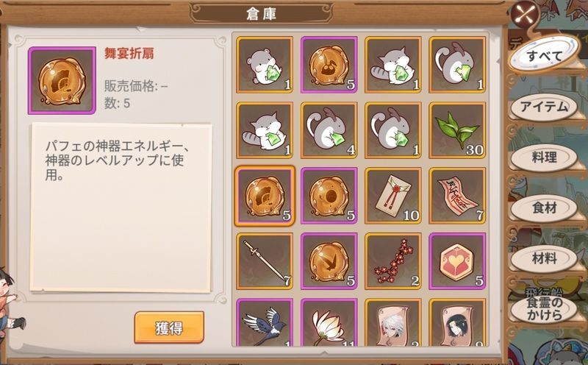
Task: Select the red plum blossom branch item
Action: coord(393,261)
